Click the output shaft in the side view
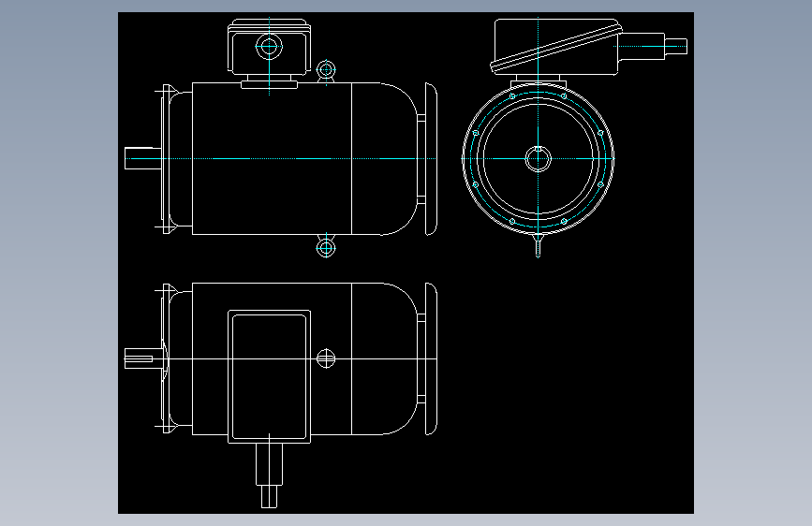This screenshot has height=526, width=812. click(x=143, y=158)
